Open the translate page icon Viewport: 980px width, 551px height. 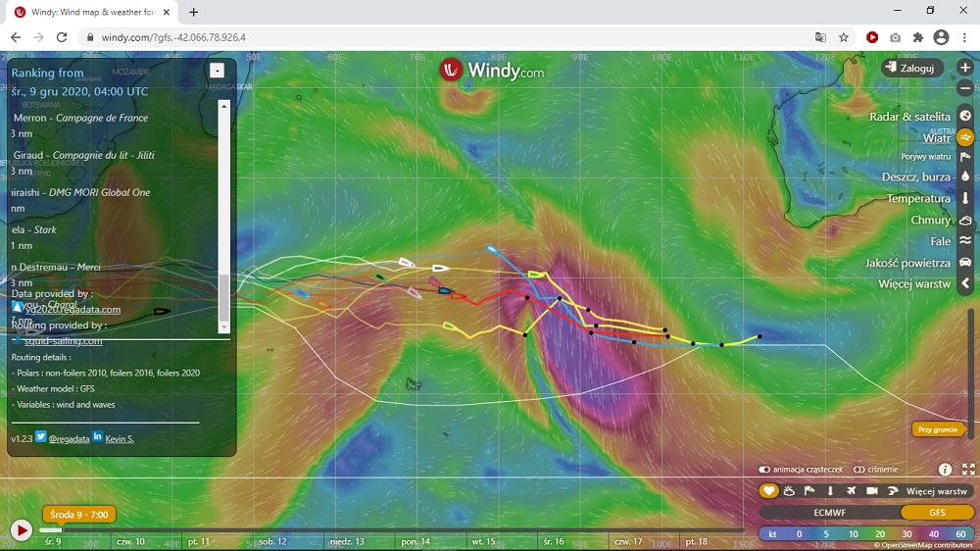point(820,37)
